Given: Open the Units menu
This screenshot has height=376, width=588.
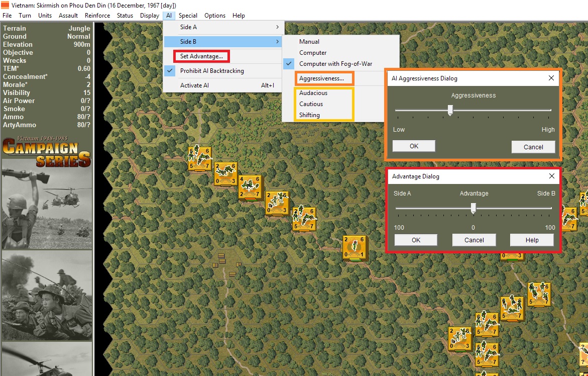Looking at the screenshot, I should (45, 16).
